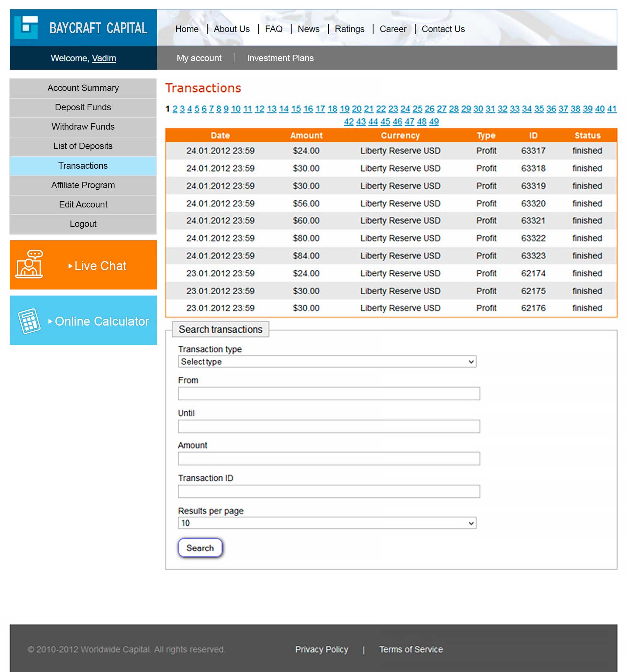Open Withdraw Funds in sidebar

click(83, 127)
